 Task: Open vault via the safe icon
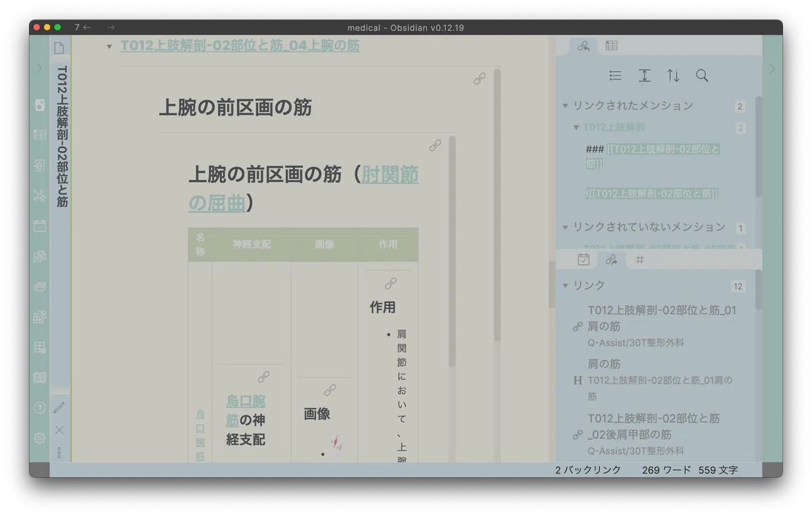point(39,377)
